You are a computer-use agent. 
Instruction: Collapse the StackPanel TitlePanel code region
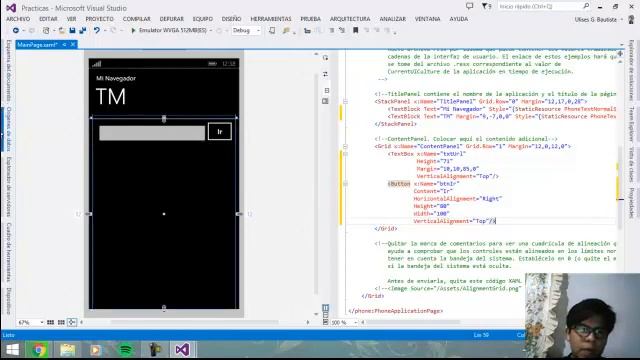[345, 101]
